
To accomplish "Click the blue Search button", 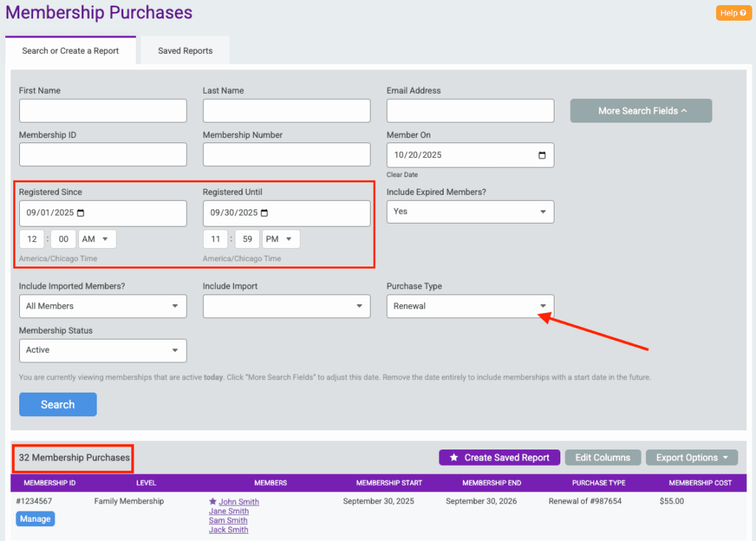I will pos(58,404).
